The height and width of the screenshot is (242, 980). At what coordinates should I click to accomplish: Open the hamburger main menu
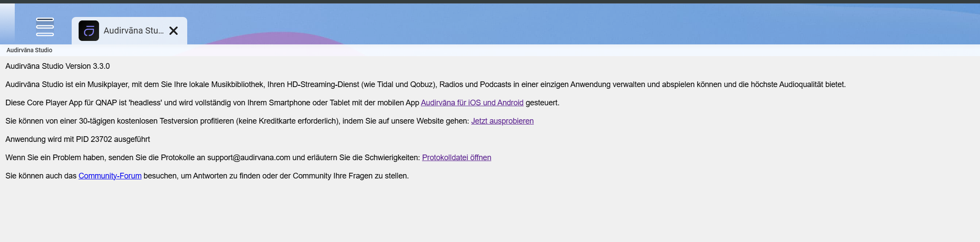tap(45, 27)
